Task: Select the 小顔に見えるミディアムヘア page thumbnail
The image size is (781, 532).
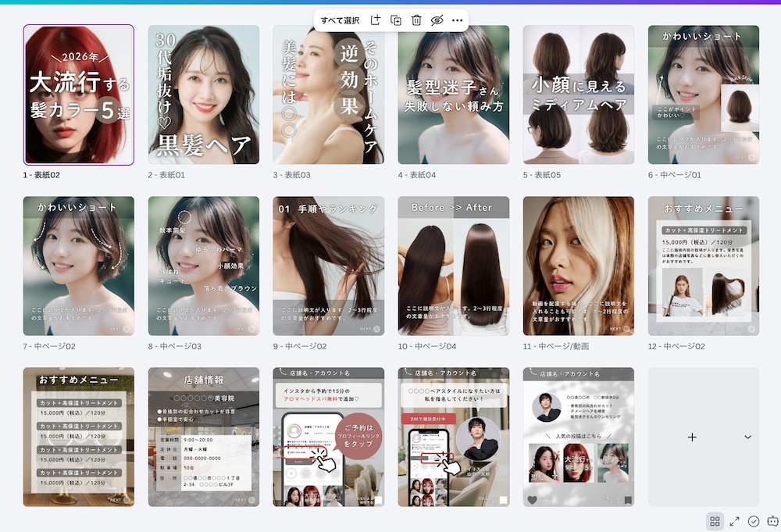Action: pos(579,95)
